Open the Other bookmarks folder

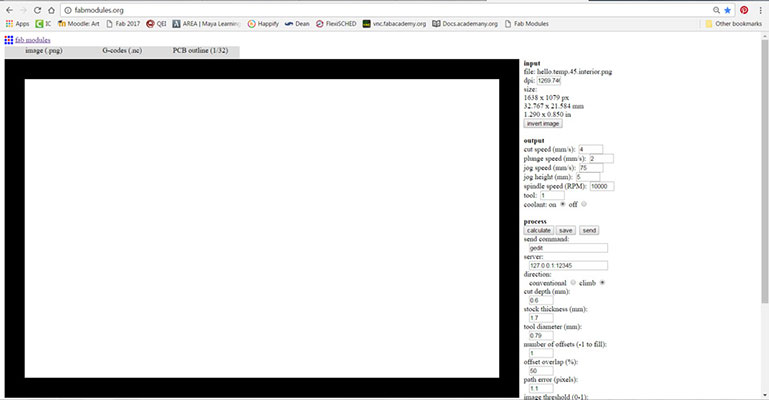click(x=733, y=24)
